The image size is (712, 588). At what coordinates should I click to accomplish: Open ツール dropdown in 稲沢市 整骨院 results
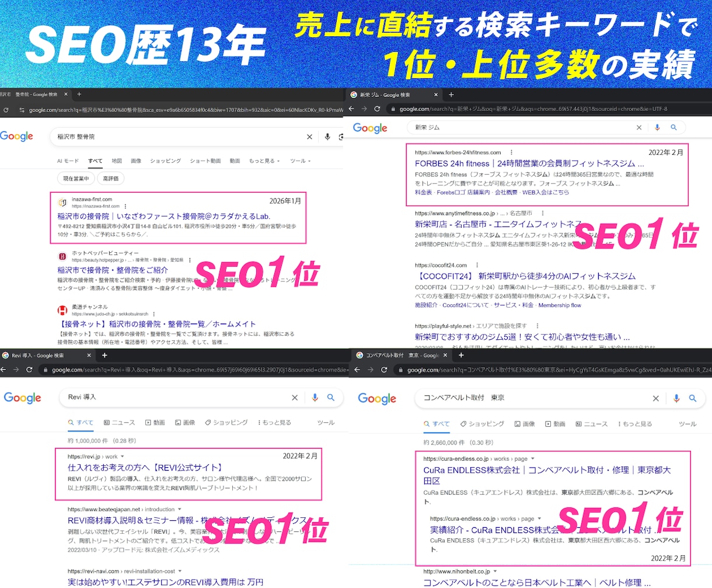tap(301, 161)
